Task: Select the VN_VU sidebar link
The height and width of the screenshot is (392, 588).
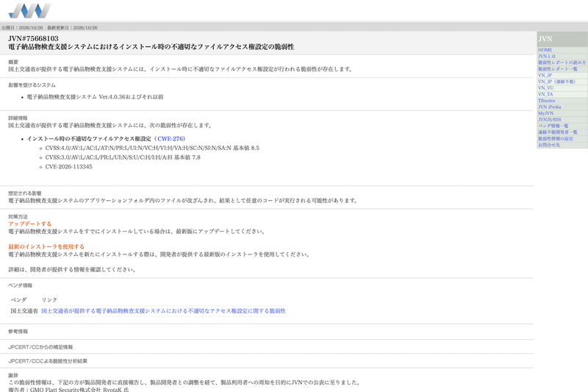Action: tap(545, 88)
